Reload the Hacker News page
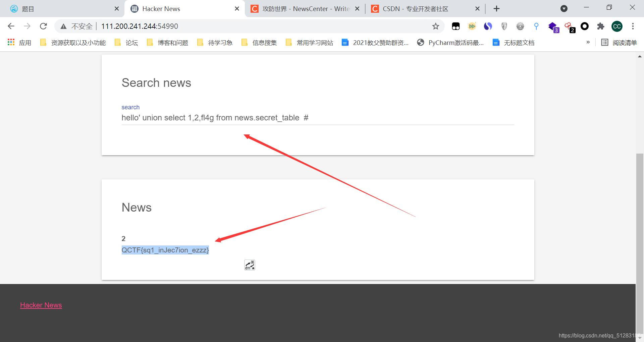This screenshot has height=342, width=644. pos(43,26)
